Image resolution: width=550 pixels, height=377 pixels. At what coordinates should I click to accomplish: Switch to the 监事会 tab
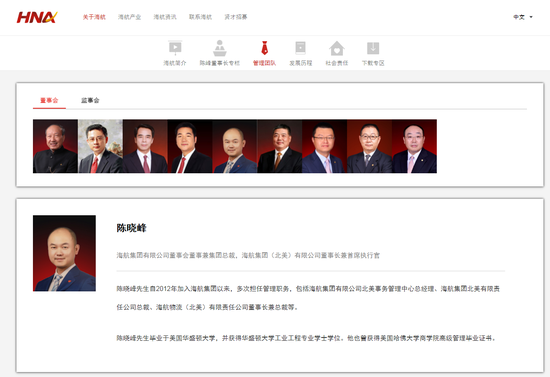click(x=90, y=100)
